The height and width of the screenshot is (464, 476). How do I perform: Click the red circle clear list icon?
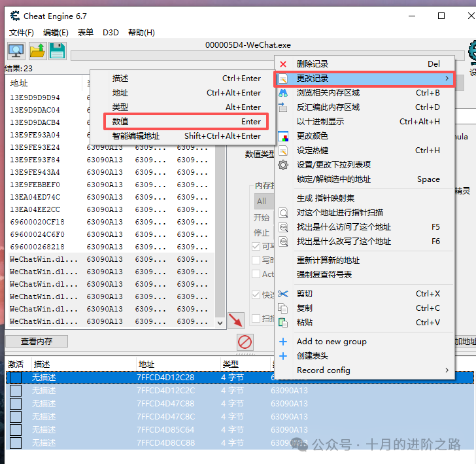click(245, 342)
